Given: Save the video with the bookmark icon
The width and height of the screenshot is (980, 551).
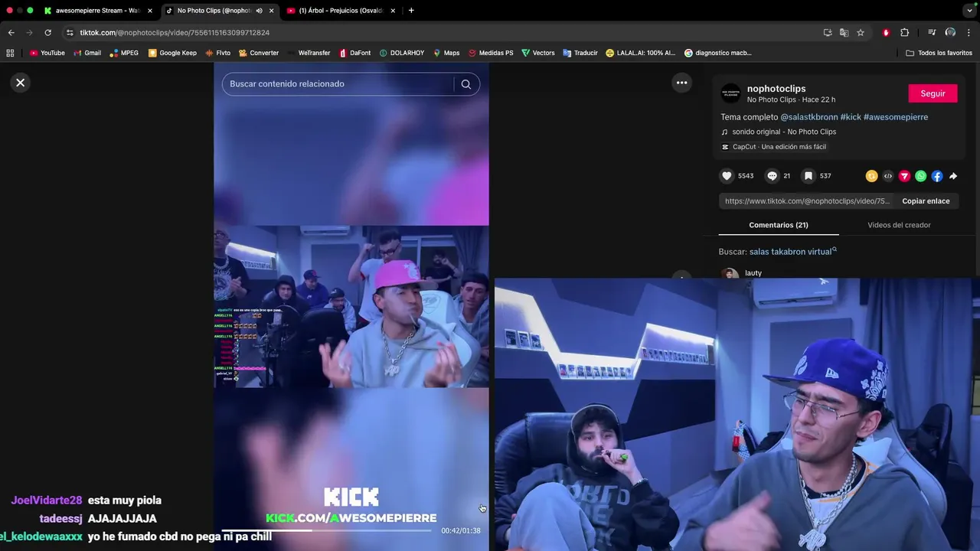Looking at the screenshot, I should point(808,176).
